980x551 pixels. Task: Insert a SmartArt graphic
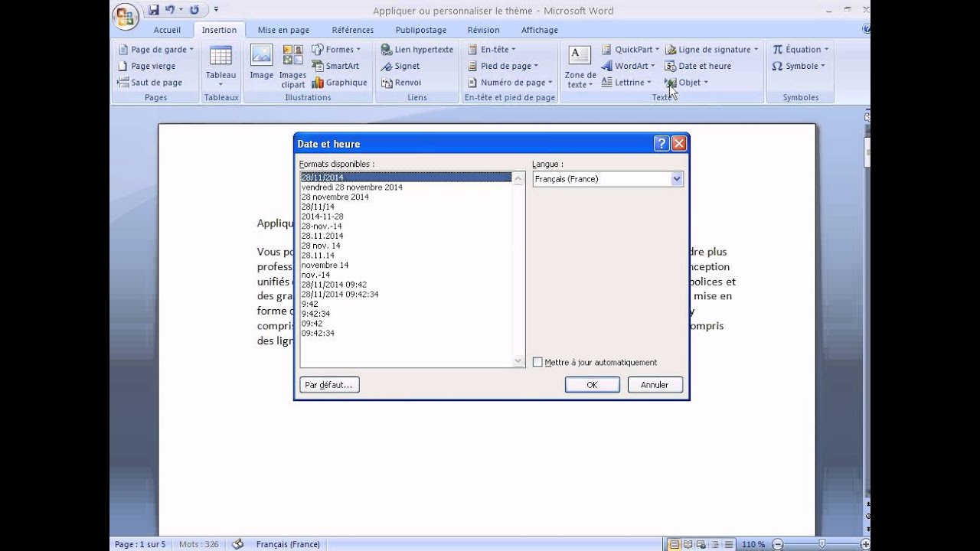(x=335, y=66)
